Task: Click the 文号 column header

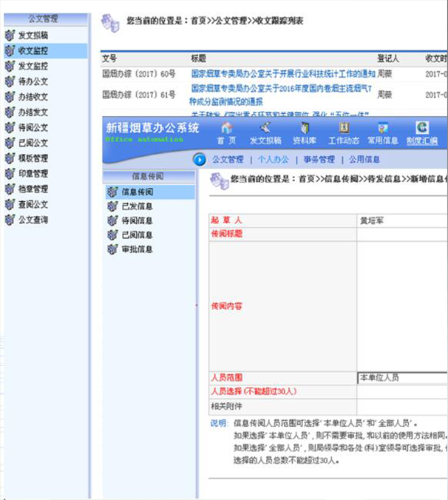Action: tap(109, 58)
